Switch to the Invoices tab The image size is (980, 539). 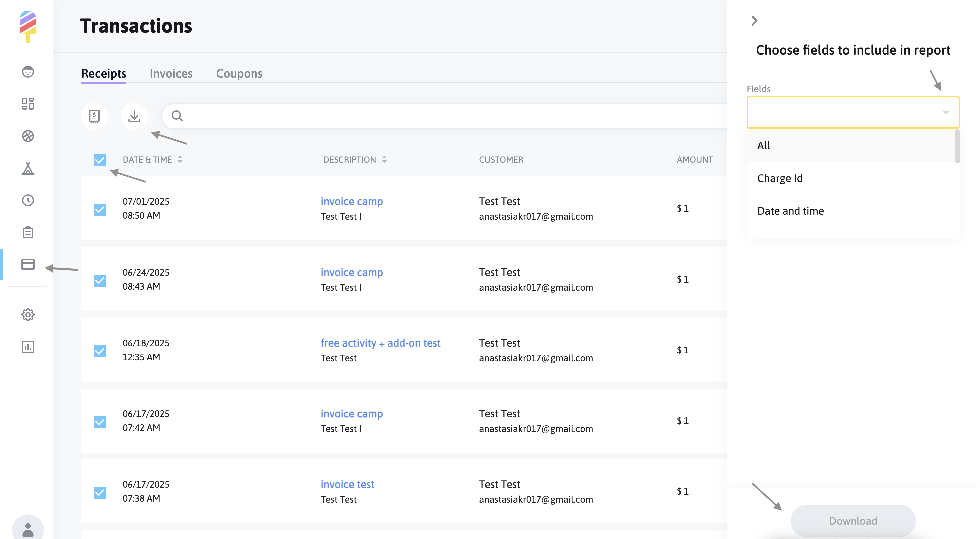coord(171,73)
